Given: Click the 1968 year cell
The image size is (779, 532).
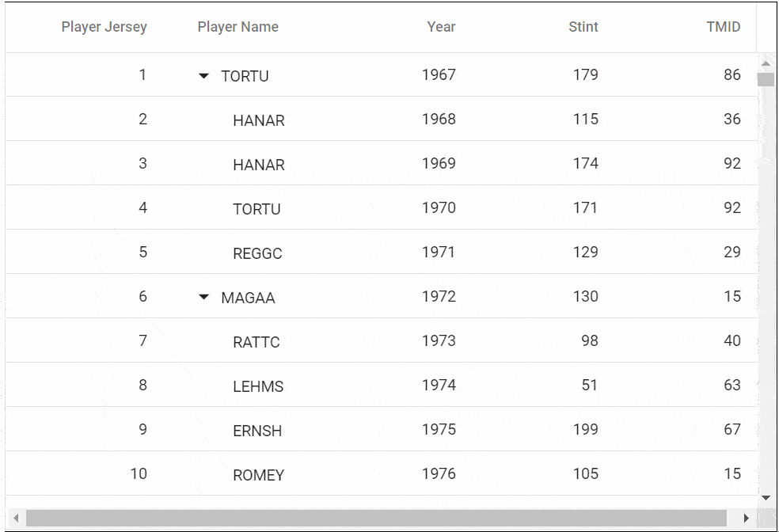Looking at the screenshot, I should click(x=439, y=119).
